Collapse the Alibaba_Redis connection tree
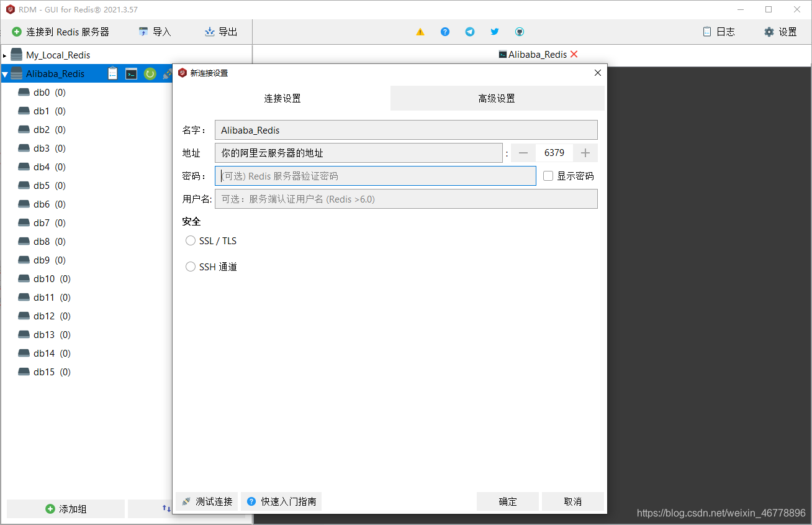Image resolution: width=812 pixels, height=525 pixels. point(5,75)
